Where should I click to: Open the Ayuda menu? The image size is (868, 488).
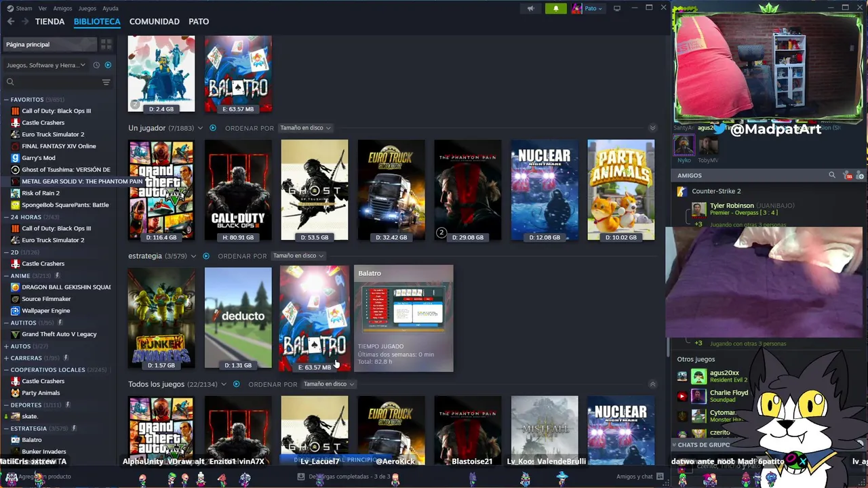coord(110,8)
